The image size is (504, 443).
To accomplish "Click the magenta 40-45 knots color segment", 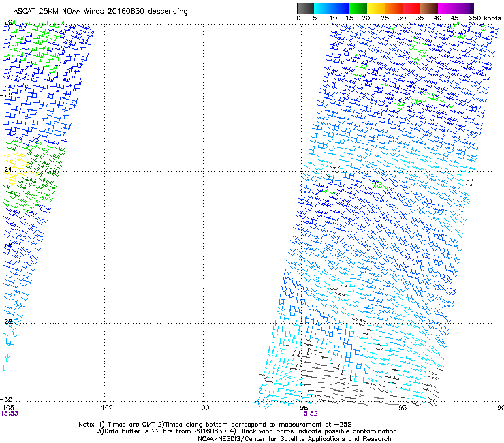I will 447,8.
